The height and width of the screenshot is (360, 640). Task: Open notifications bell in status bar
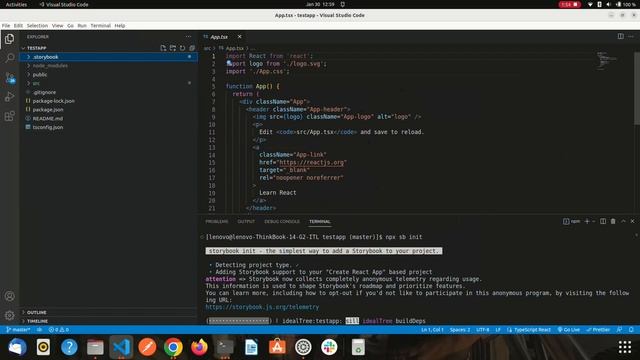click(x=631, y=330)
